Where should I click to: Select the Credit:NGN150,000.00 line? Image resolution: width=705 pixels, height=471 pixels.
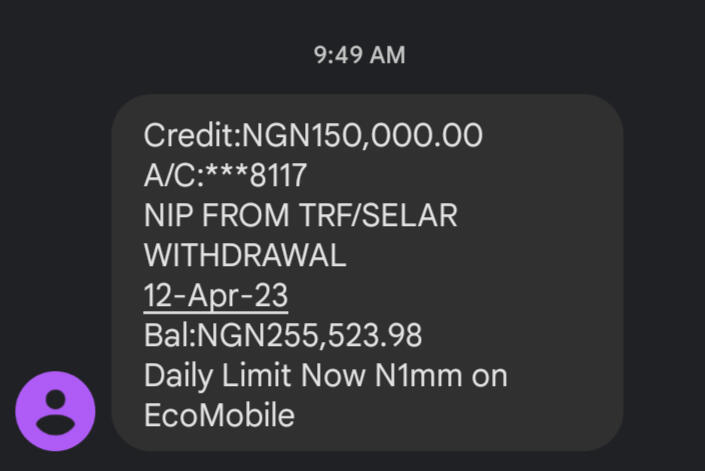[313, 135]
